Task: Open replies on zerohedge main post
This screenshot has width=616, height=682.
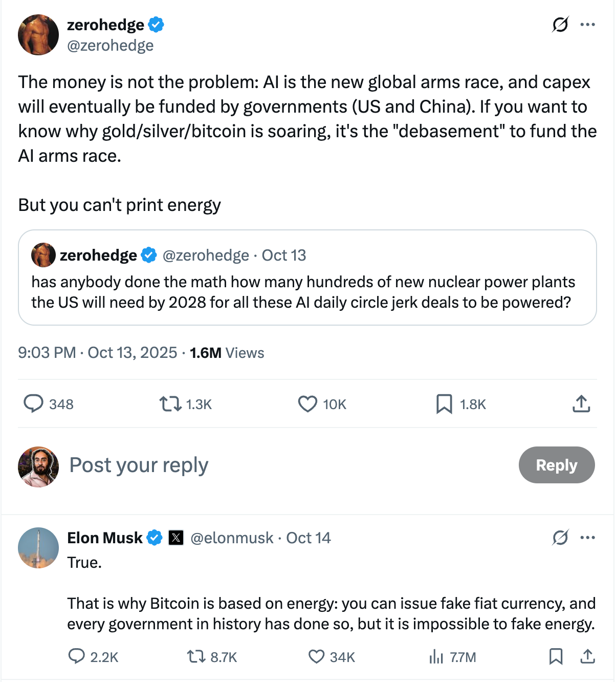Action: tap(34, 403)
